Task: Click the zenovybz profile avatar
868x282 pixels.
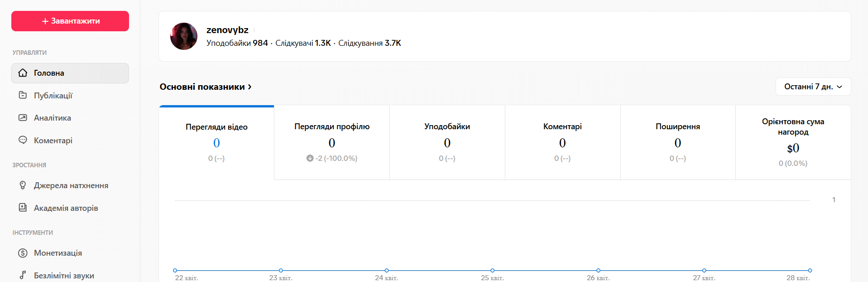Action: point(184,36)
